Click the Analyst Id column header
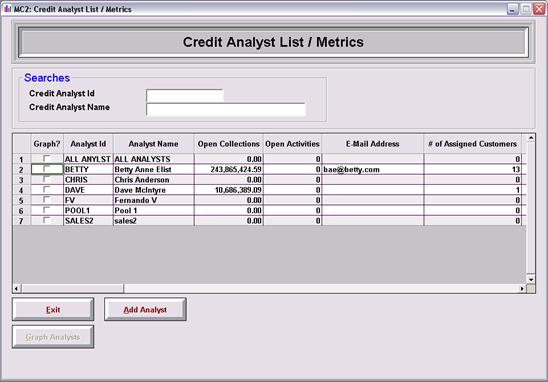548x382 pixels. coord(88,144)
